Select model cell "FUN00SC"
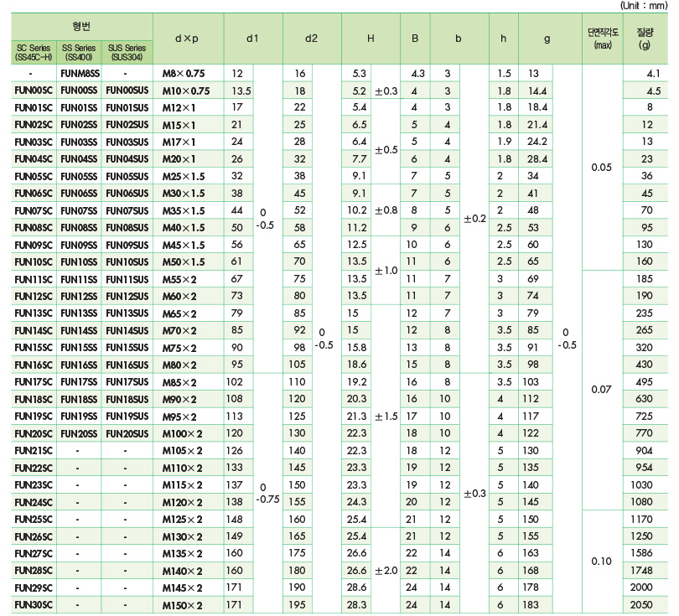Viewport: 679px width, 616px height. (34, 91)
